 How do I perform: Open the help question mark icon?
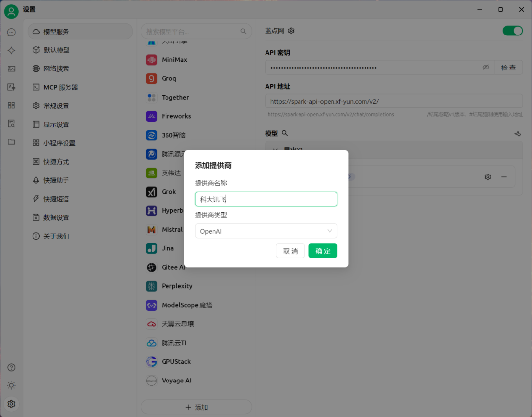[11, 367]
